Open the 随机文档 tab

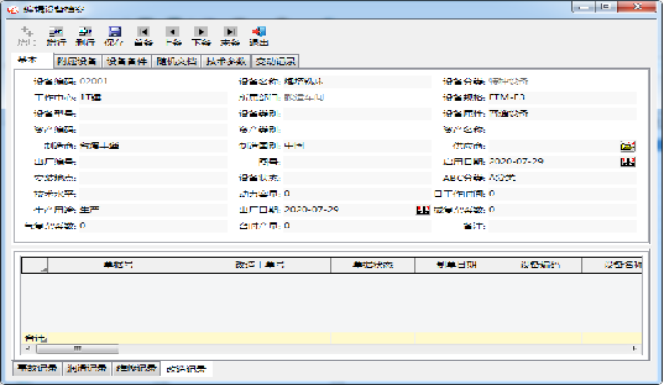coord(177,61)
